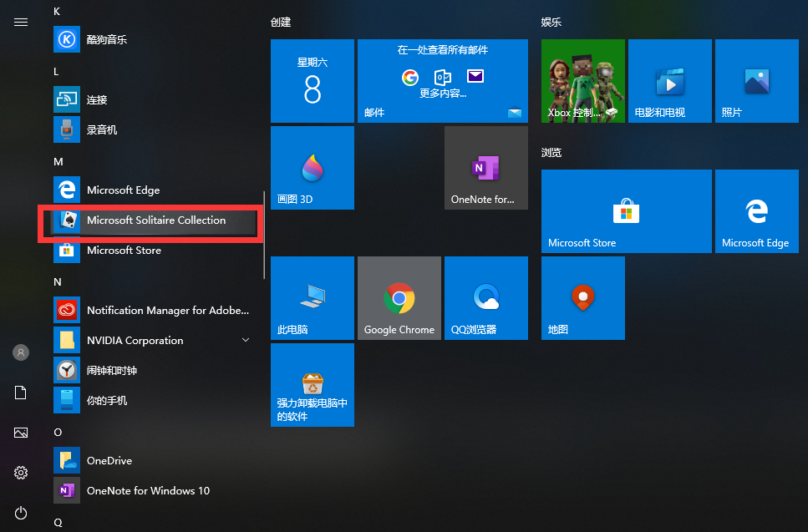Screen dimensions: 808x532
Task: Launch the QQ浏览器 tile
Action: click(x=485, y=298)
